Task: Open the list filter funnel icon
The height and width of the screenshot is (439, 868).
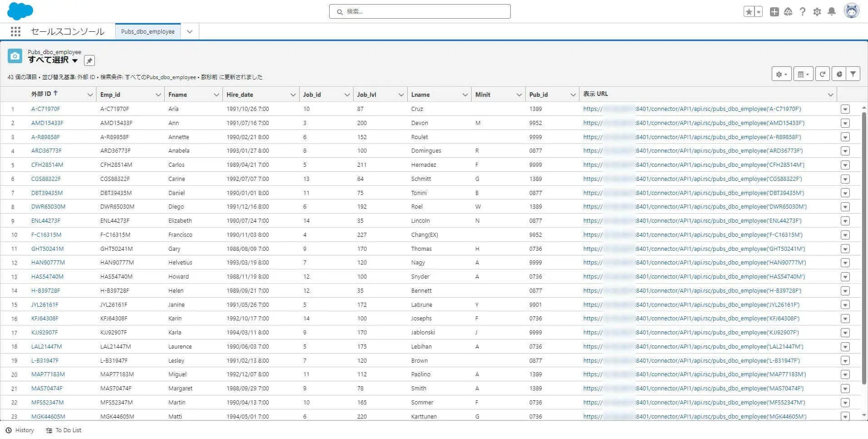Action: [x=853, y=74]
